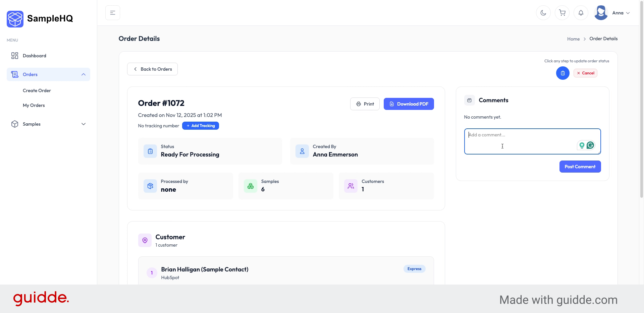
Task: Click the Created By person icon
Action: [x=302, y=151]
